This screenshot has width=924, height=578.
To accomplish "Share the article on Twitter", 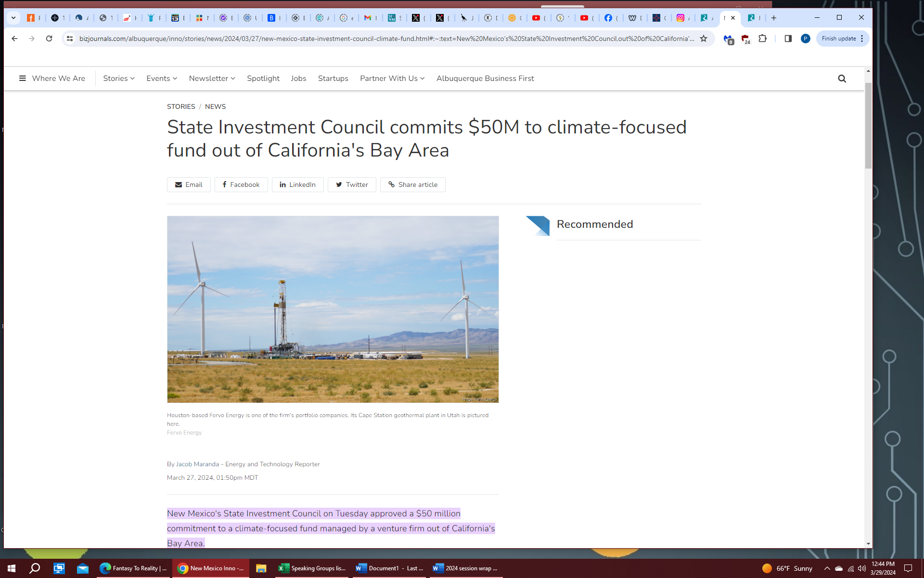I will pyautogui.click(x=351, y=184).
